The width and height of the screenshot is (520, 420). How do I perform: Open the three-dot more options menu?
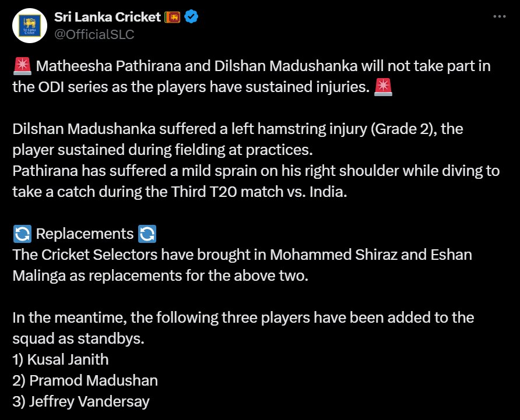(x=499, y=17)
